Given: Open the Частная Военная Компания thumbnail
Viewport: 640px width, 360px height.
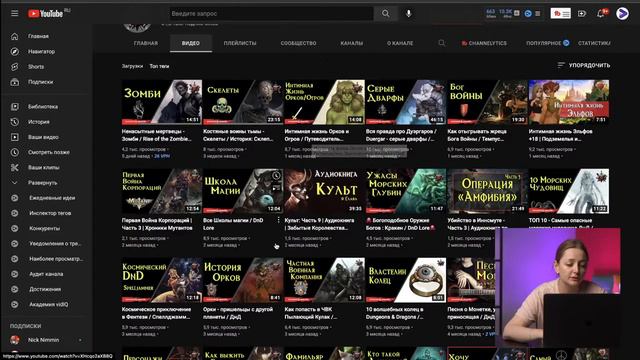Looking at the screenshot, I should tap(324, 280).
